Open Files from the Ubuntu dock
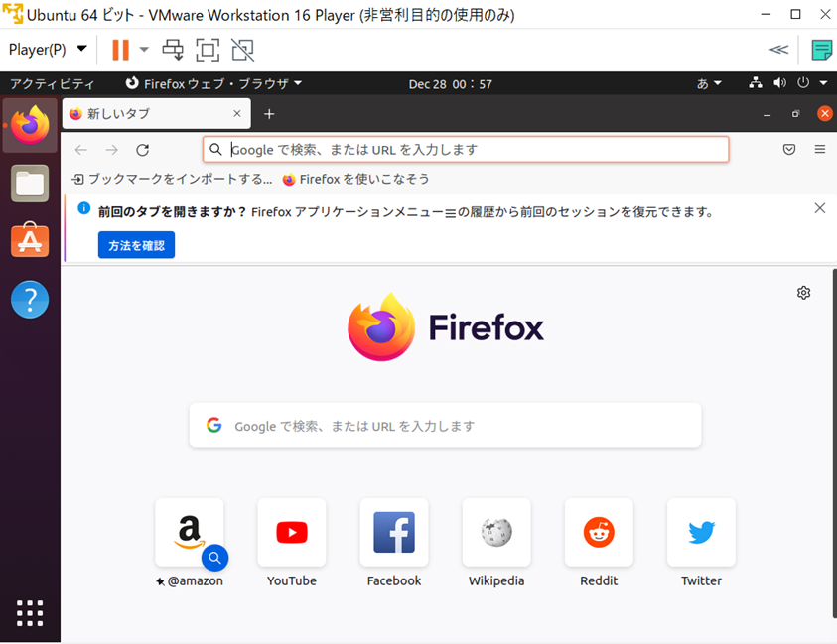The width and height of the screenshot is (837, 644). pyautogui.click(x=30, y=184)
